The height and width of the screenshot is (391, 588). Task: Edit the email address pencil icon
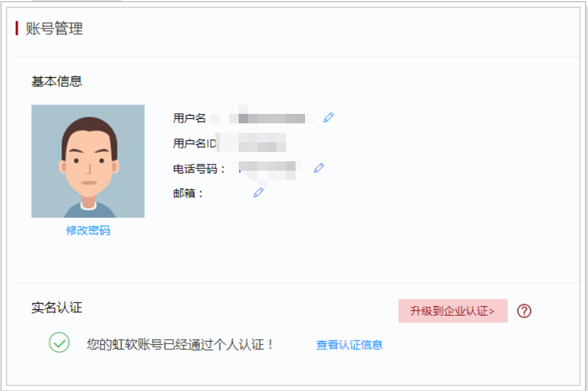click(x=258, y=192)
